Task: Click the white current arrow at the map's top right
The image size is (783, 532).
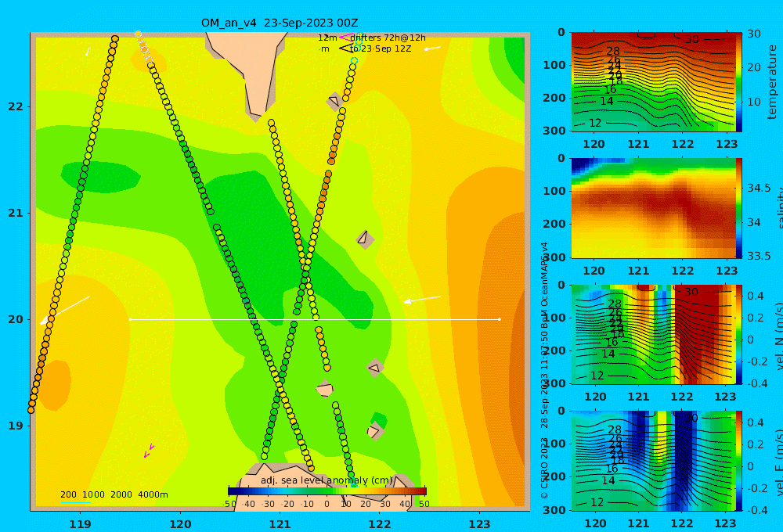Action: tap(432, 49)
